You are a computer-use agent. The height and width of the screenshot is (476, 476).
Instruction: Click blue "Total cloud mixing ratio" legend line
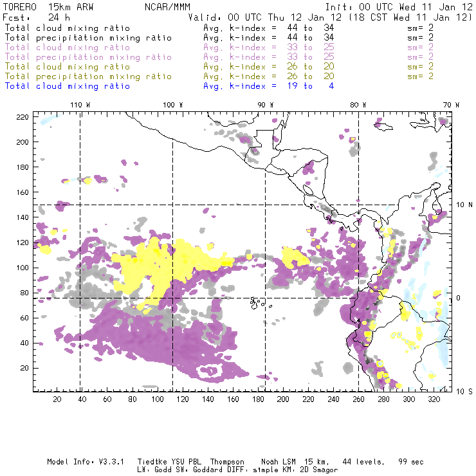pyautogui.click(x=68, y=86)
